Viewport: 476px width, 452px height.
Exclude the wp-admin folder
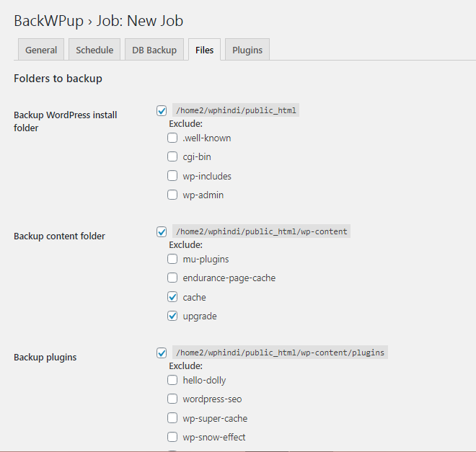(x=172, y=195)
